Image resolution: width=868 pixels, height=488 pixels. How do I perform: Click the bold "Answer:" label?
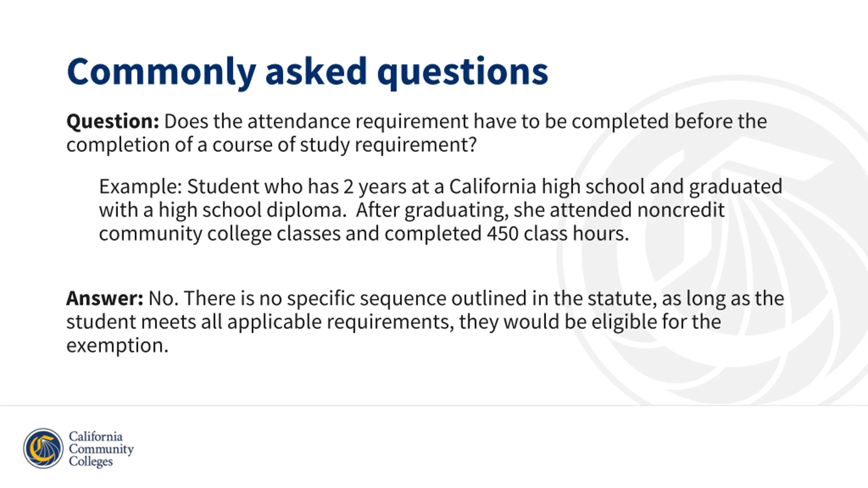pyautogui.click(x=105, y=298)
